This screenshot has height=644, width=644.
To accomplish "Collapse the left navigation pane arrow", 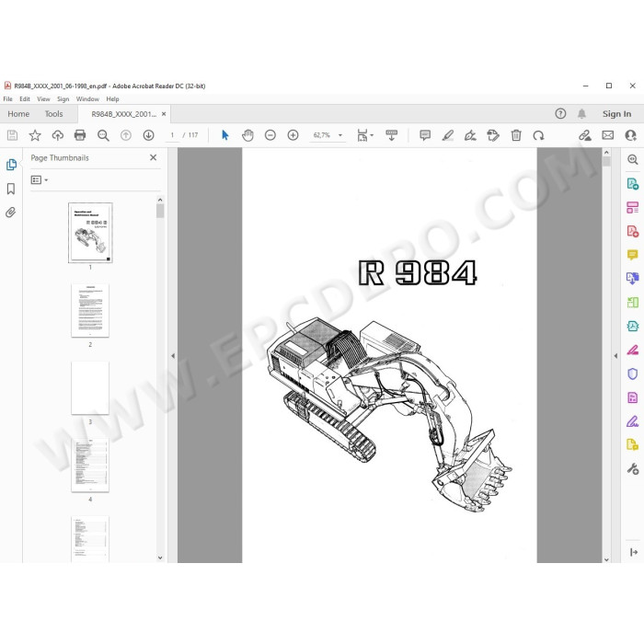I will (x=173, y=356).
